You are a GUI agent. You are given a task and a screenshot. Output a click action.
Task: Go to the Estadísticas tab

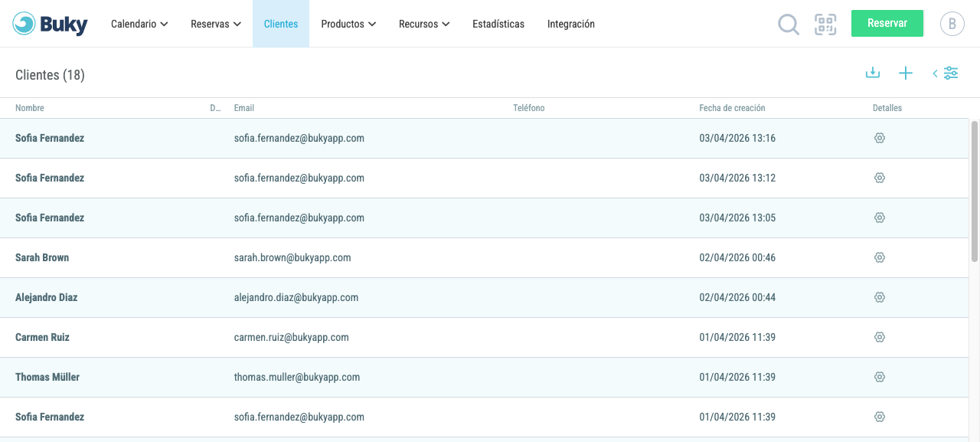point(498,24)
